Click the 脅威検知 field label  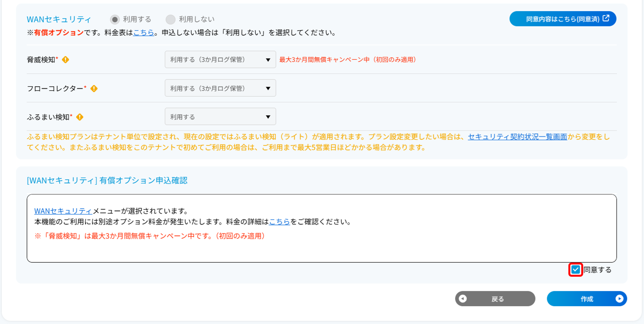[x=41, y=60]
